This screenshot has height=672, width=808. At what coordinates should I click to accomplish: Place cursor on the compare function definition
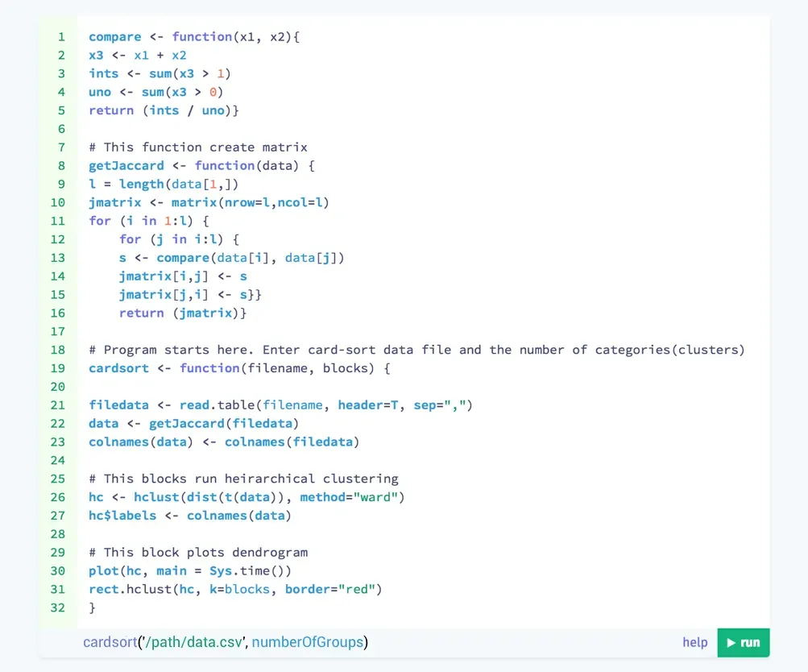tap(115, 36)
